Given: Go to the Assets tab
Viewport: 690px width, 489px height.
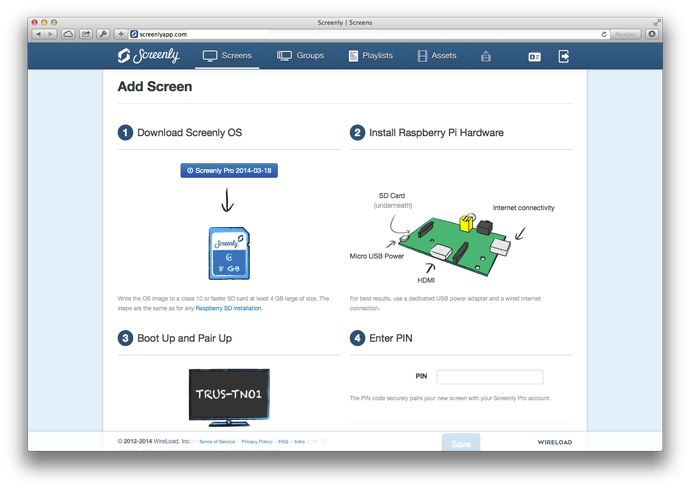Looking at the screenshot, I should pos(437,56).
